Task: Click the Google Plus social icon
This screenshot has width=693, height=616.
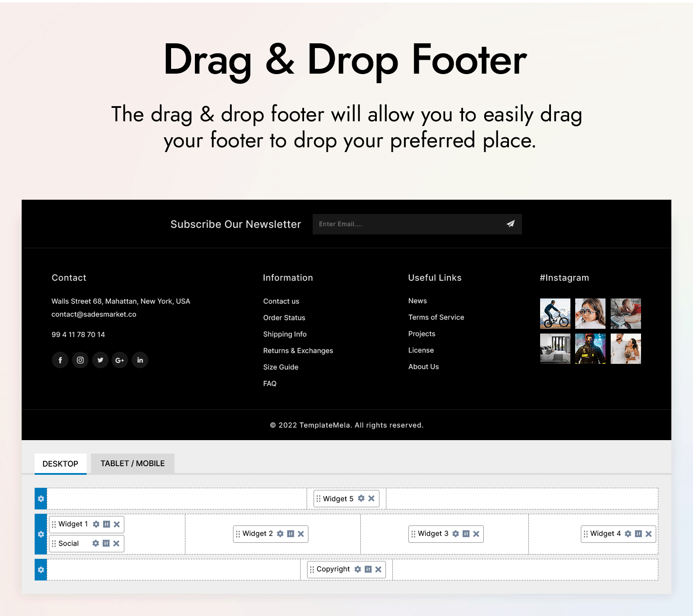Action: [x=120, y=360]
